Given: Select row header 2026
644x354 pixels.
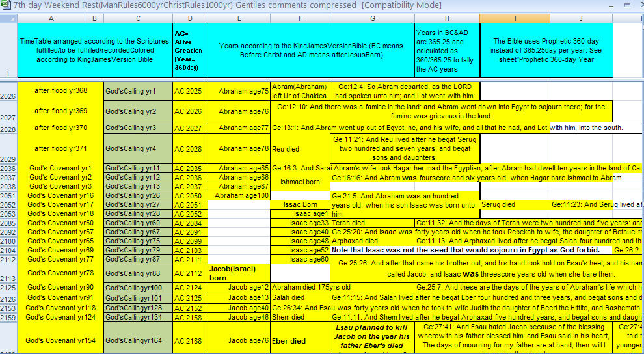Looking at the screenshot, I should point(8,90).
